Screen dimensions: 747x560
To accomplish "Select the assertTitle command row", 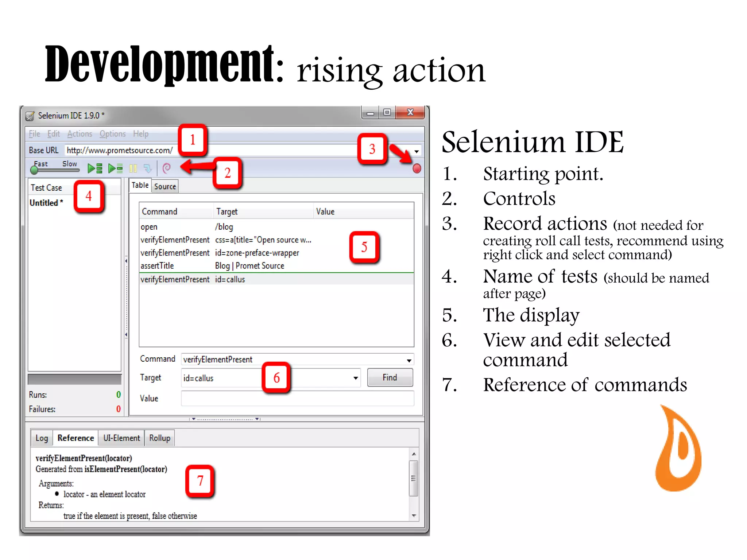I will click(x=276, y=266).
